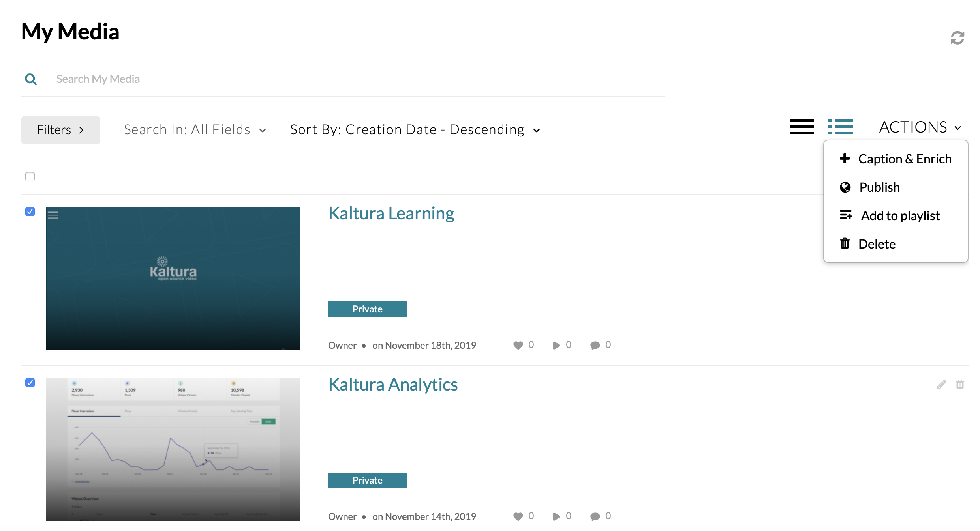
Task: Click trash icon for Kaltura Analytics
Action: pos(960,385)
